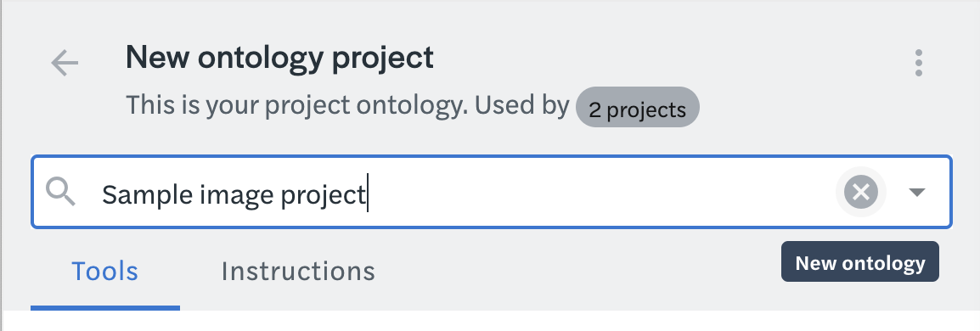Image resolution: width=980 pixels, height=331 pixels.
Task: Select the 'New ontology project' title
Action: click(279, 58)
